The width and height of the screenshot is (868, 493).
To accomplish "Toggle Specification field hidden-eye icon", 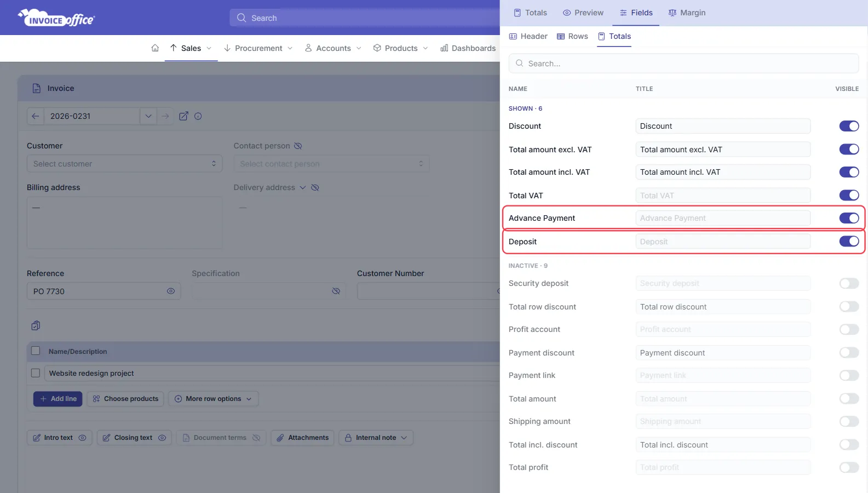I will tap(336, 291).
